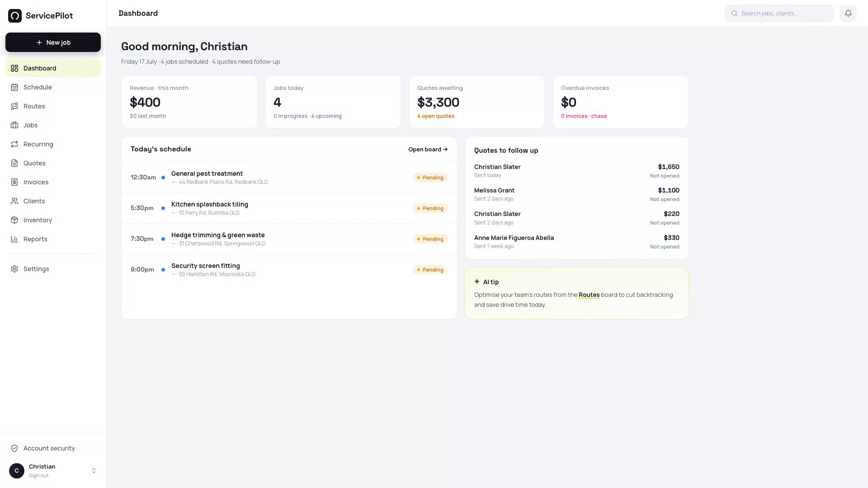This screenshot has height=488, width=868.
Task: Click Pending badge for General pest treatment
Action: tap(430, 178)
